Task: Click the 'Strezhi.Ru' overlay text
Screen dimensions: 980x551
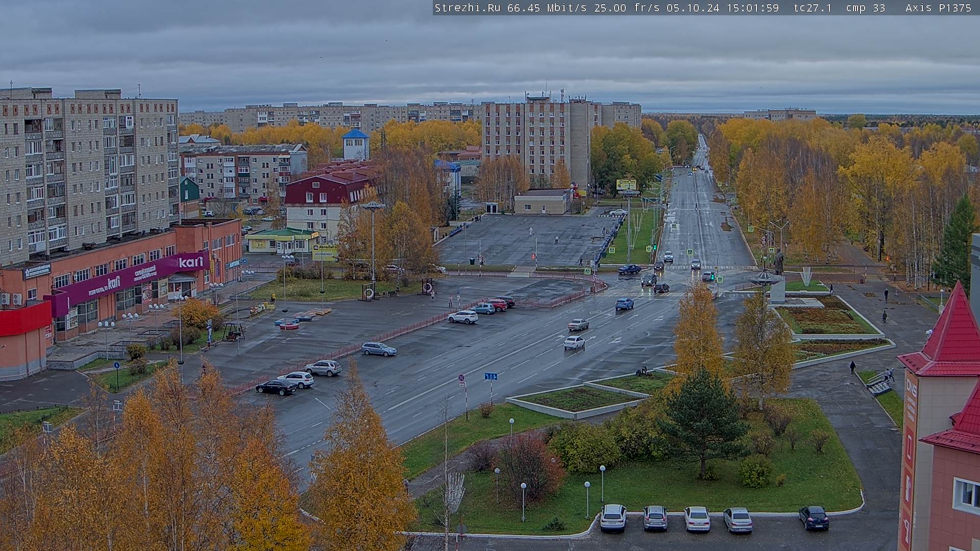Action: (x=467, y=8)
